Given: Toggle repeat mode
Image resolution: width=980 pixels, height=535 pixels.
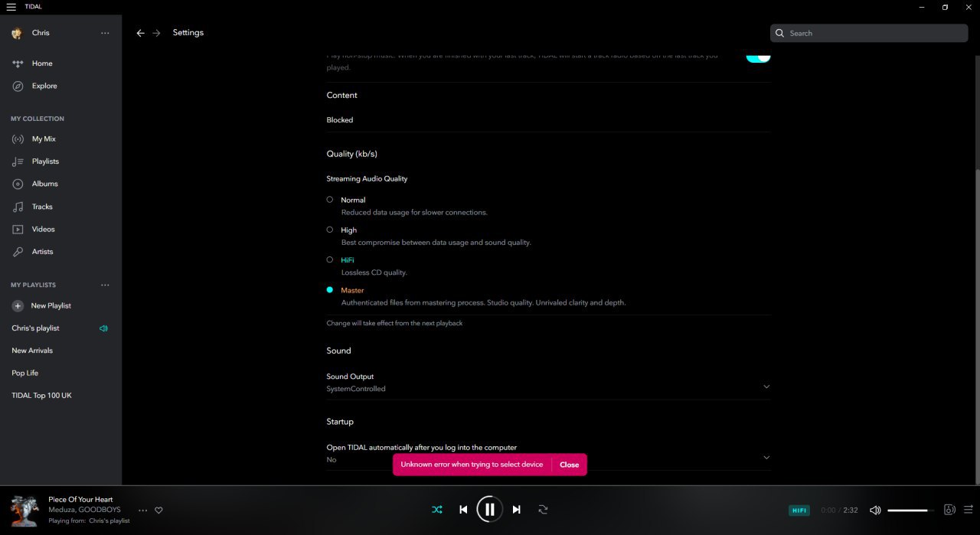Looking at the screenshot, I should (x=543, y=509).
